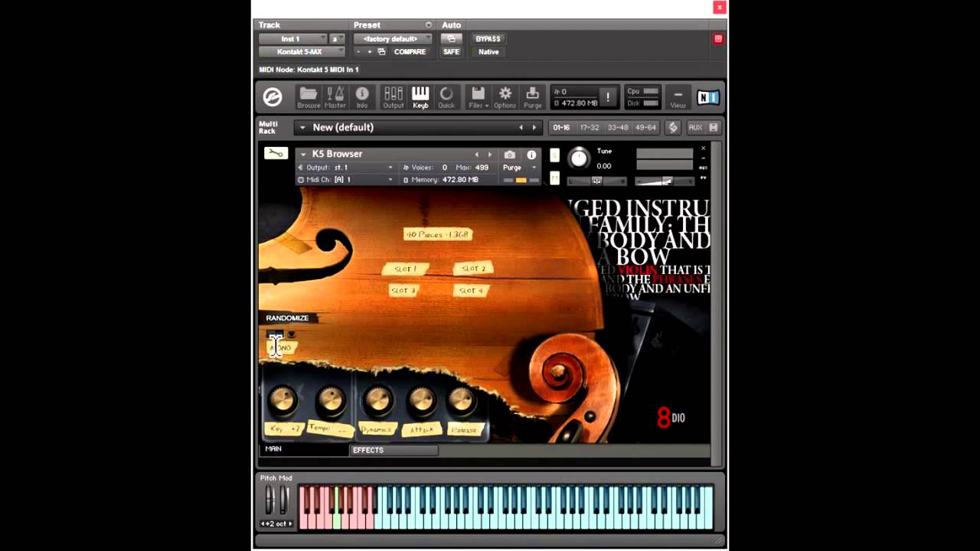Toggle the COMPARE button
The height and width of the screenshot is (551, 980).
(410, 52)
